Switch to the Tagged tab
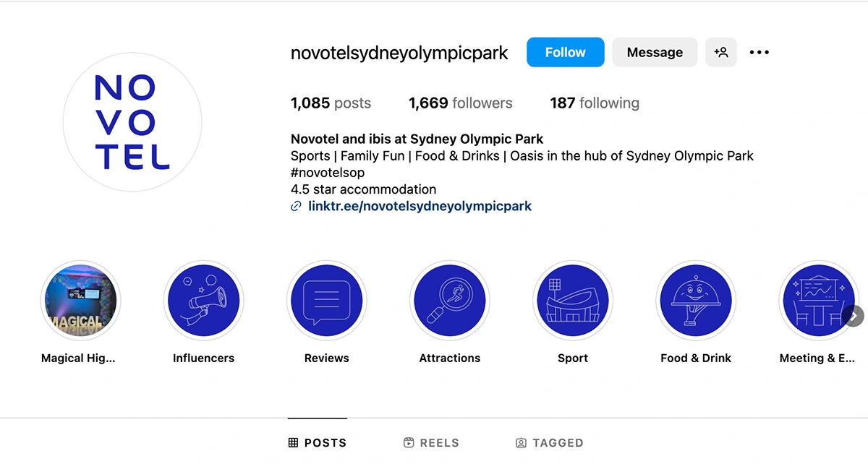Image resolution: width=868 pixels, height=464 pixels. (550, 443)
